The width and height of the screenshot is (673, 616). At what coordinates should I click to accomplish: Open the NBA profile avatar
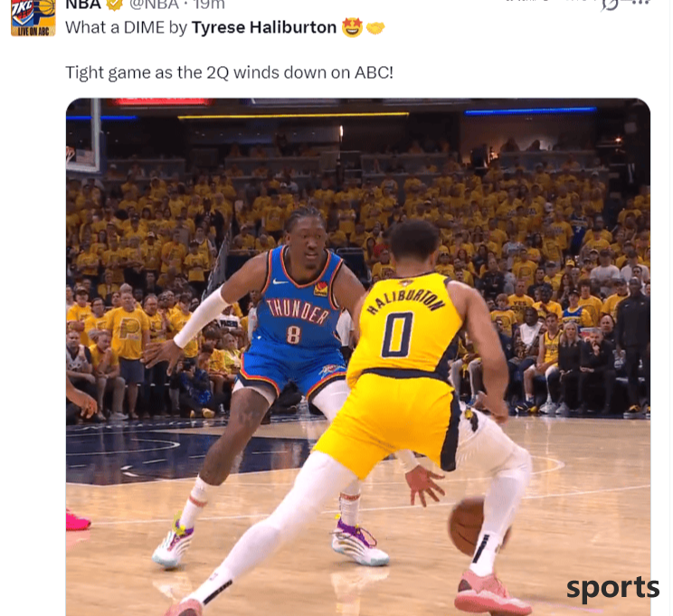(x=33, y=18)
